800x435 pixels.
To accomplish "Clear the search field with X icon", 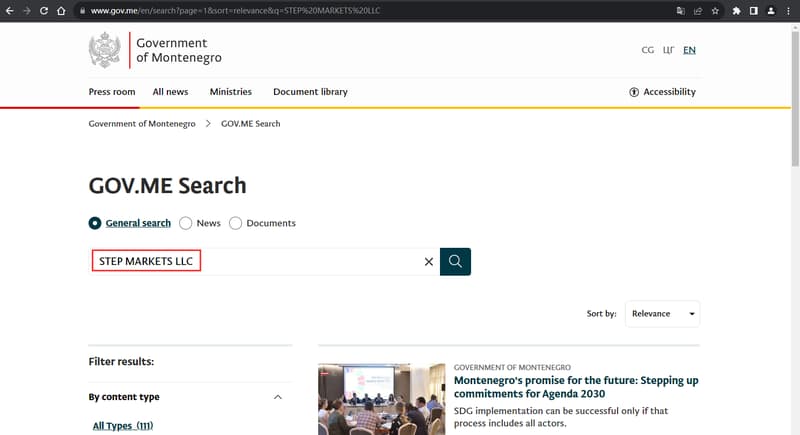I will (429, 262).
